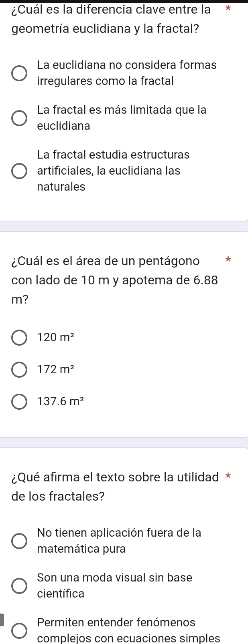Pick 'La fractal estudia estructuras artificiales' option
Image resolution: width=248 pixels, height=644 pixels.
[x=19, y=171]
